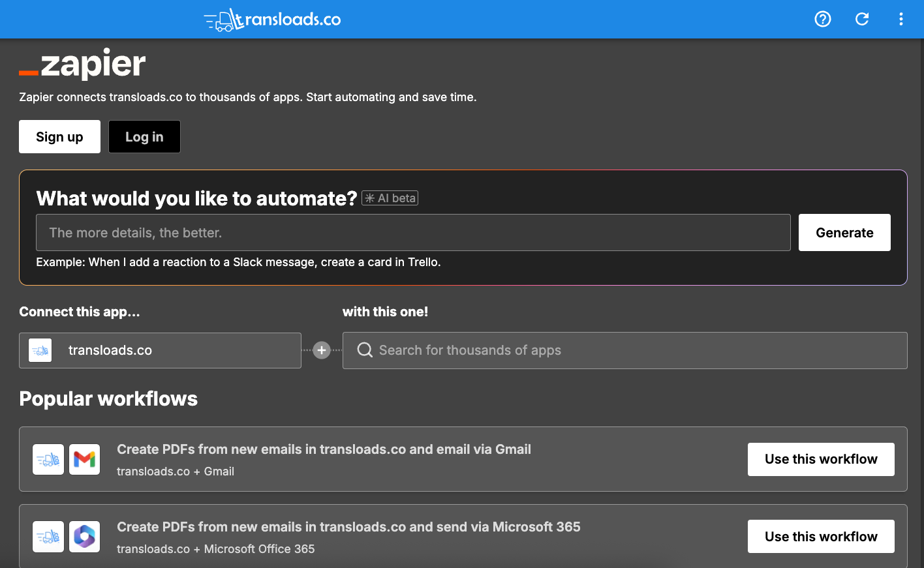Click the 'Connect this app...' label

(80, 312)
